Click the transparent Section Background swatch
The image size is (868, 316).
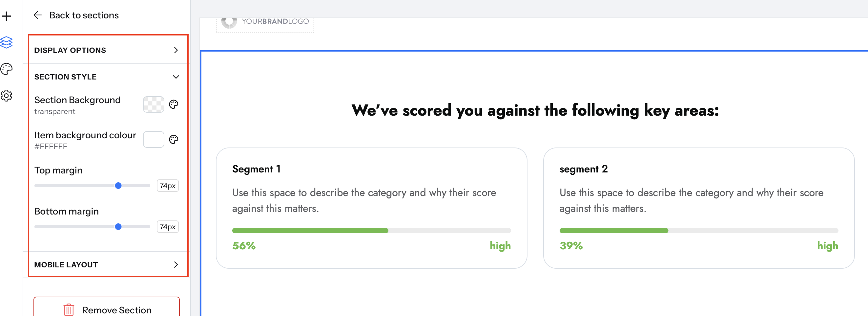tap(153, 104)
